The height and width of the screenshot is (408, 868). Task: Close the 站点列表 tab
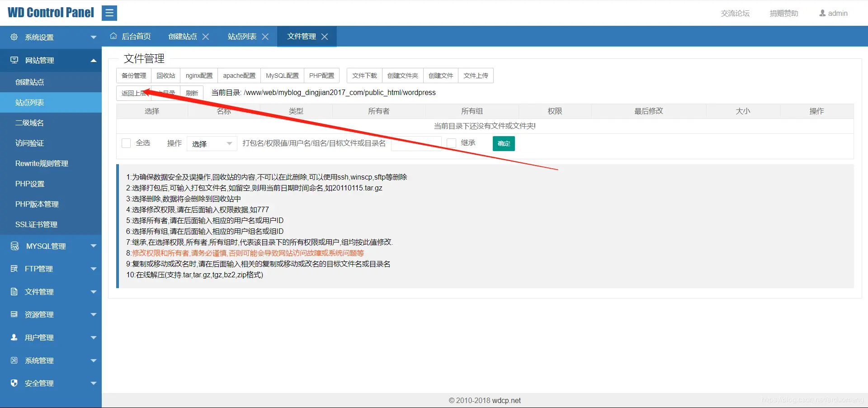pos(265,37)
